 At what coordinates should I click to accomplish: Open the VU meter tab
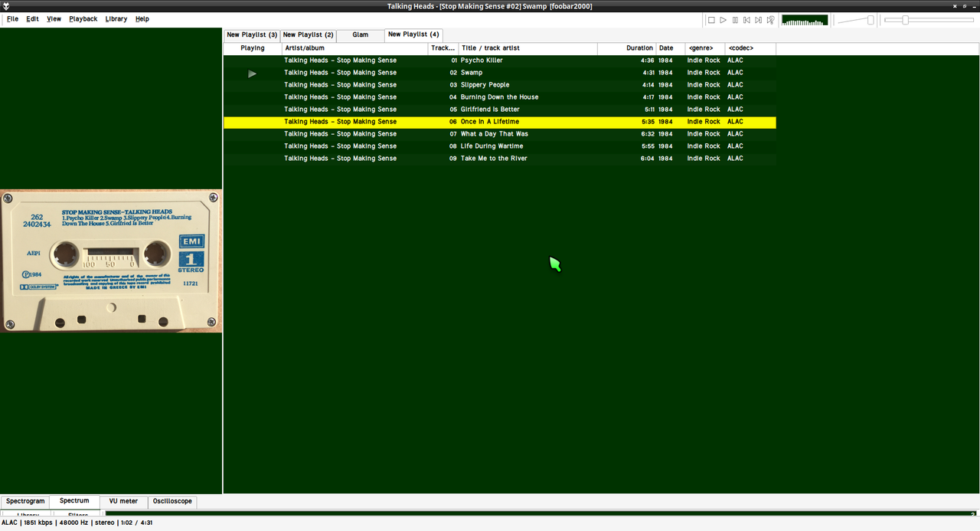123,502
